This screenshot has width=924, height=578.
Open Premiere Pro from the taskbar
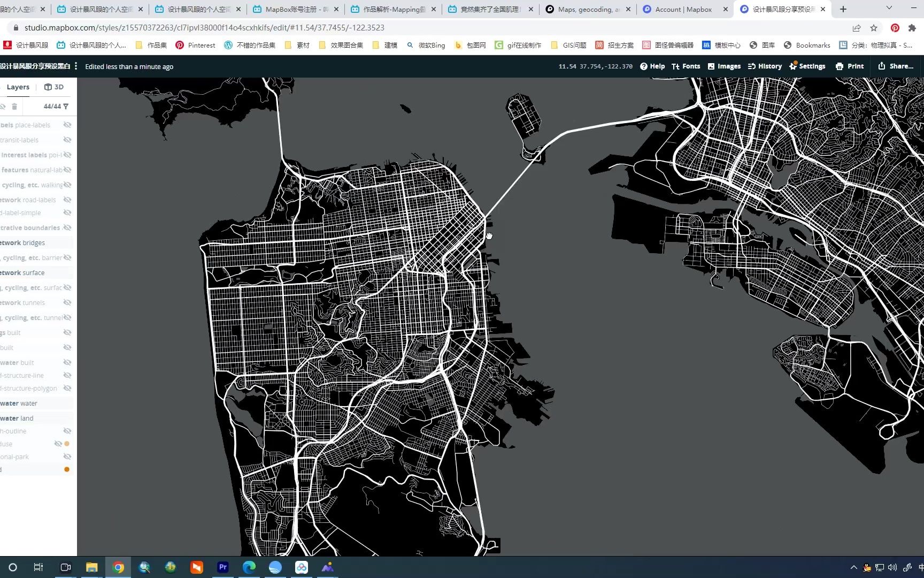click(222, 567)
